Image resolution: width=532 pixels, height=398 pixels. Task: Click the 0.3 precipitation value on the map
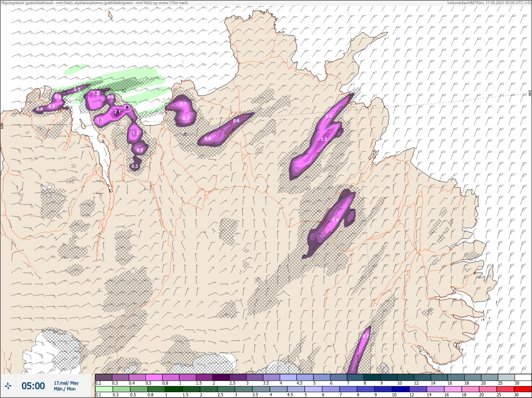point(135,166)
